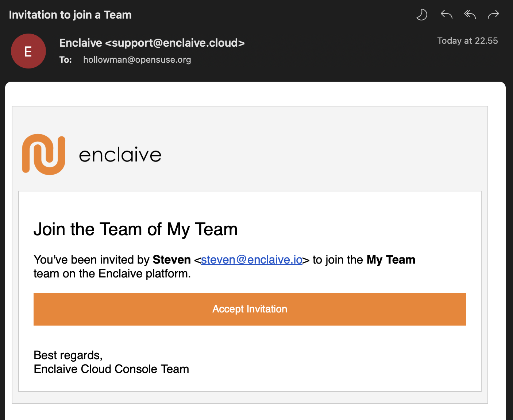The height and width of the screenshot is (420, 513).
Task: Click the 'enclaive' wordmark in the header
Action: click(x=120, y=155)
